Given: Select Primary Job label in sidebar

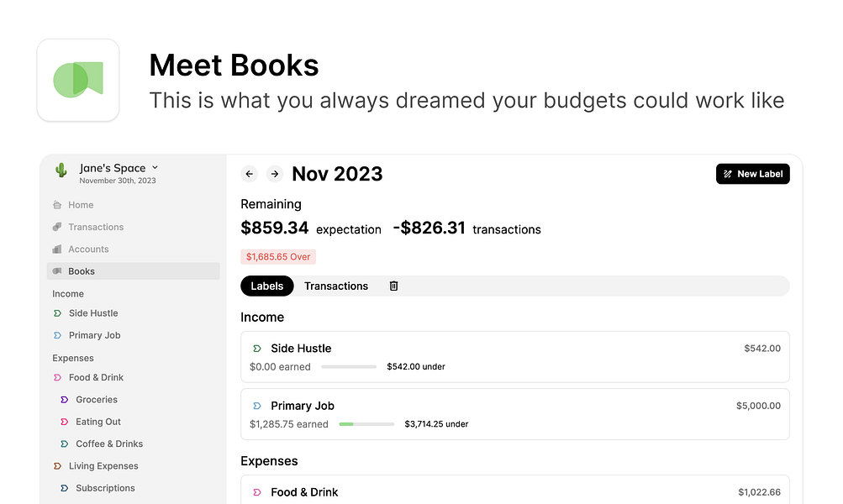Looking at the screenshot, I should pos(94,335).
